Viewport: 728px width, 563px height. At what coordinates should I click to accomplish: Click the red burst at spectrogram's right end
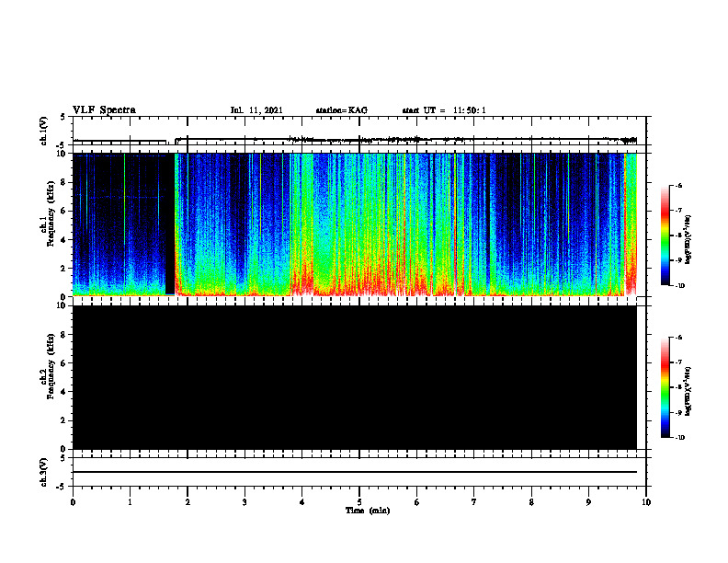coord(631,224)
